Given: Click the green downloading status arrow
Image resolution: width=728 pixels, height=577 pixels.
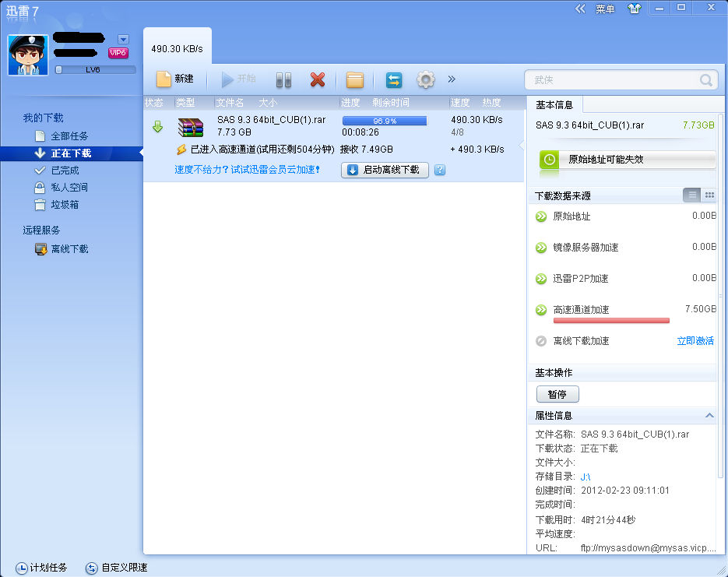Looking at the screenshot, I should (158, 126).
